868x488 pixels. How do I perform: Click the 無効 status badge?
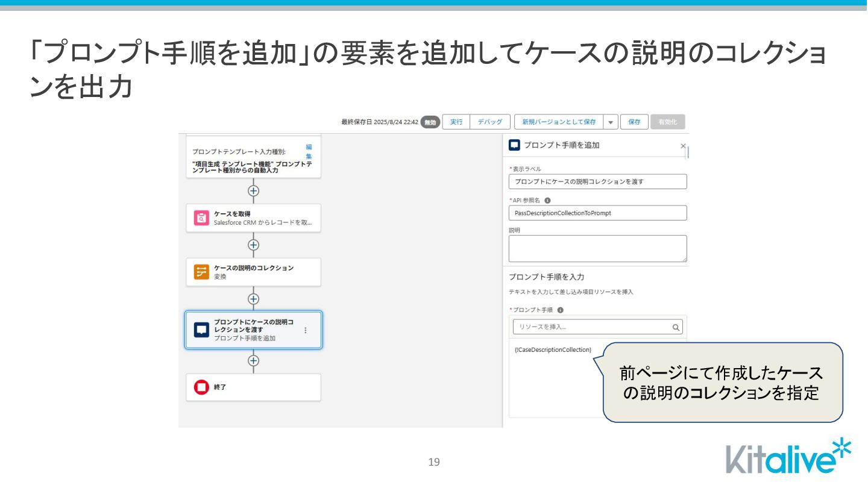(430, 122)
